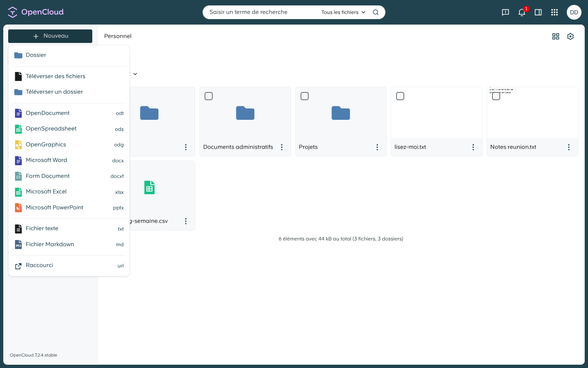Viewport: 588px width, 368px height.
Task: Open the application switcher grid
Action: tap(555, 12)
